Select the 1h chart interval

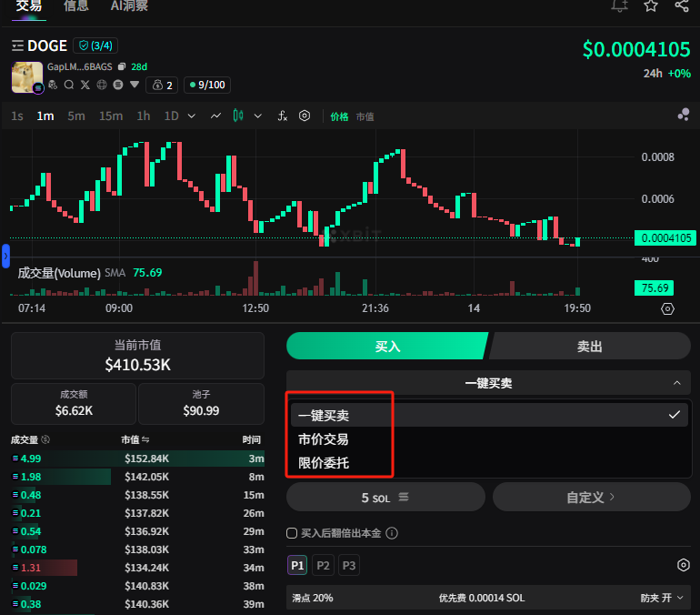(x=144, y=116)
